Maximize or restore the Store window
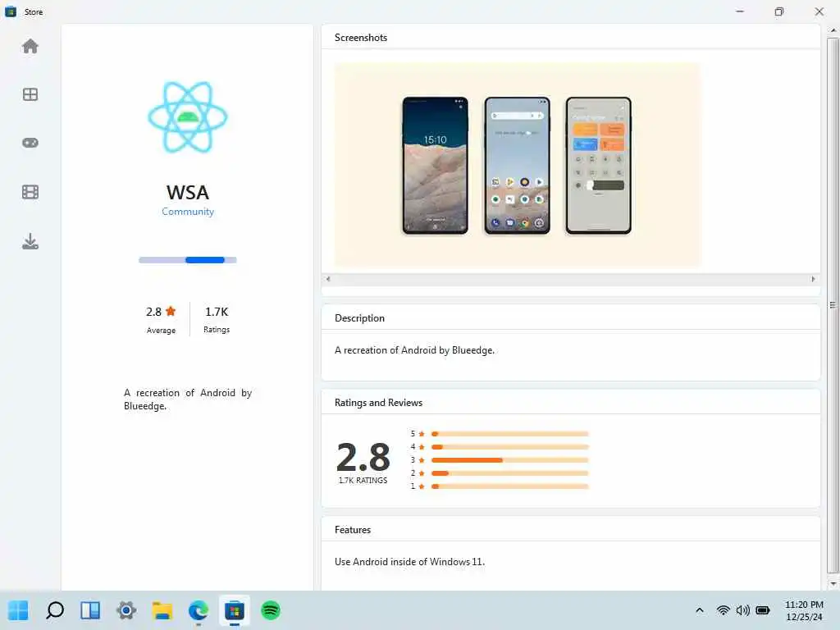This screenshot has height=630, width=840. point(779,11)
